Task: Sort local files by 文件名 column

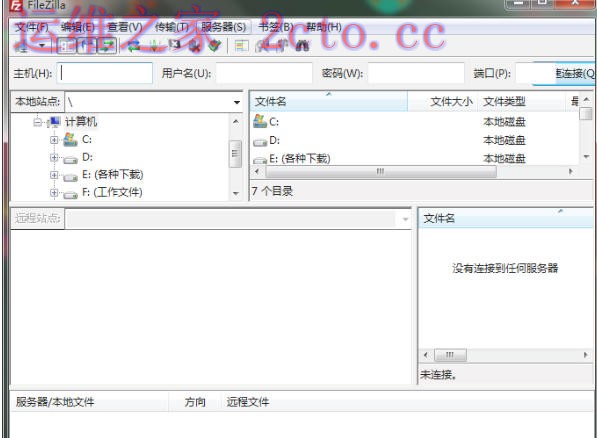Action: pyautogui.click(x=328, y=102)
